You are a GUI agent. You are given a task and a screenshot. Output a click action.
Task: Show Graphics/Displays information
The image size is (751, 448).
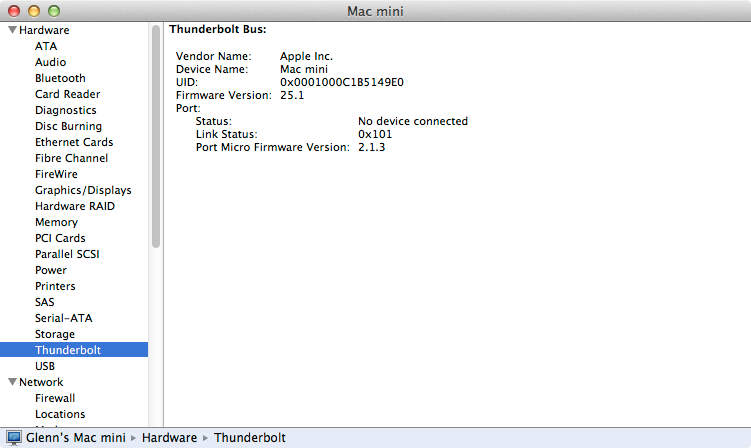(x=83, y=190)
